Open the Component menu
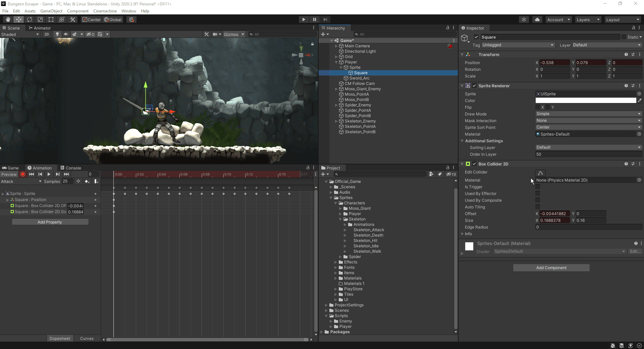This screenshot has height=349, width=644. (77, 11)
